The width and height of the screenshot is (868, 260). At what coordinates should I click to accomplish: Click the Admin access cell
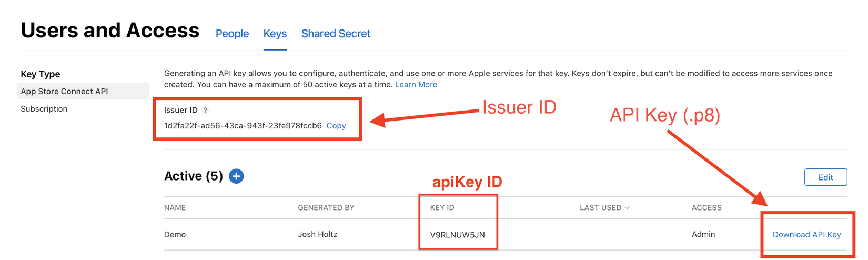[703, 234]
